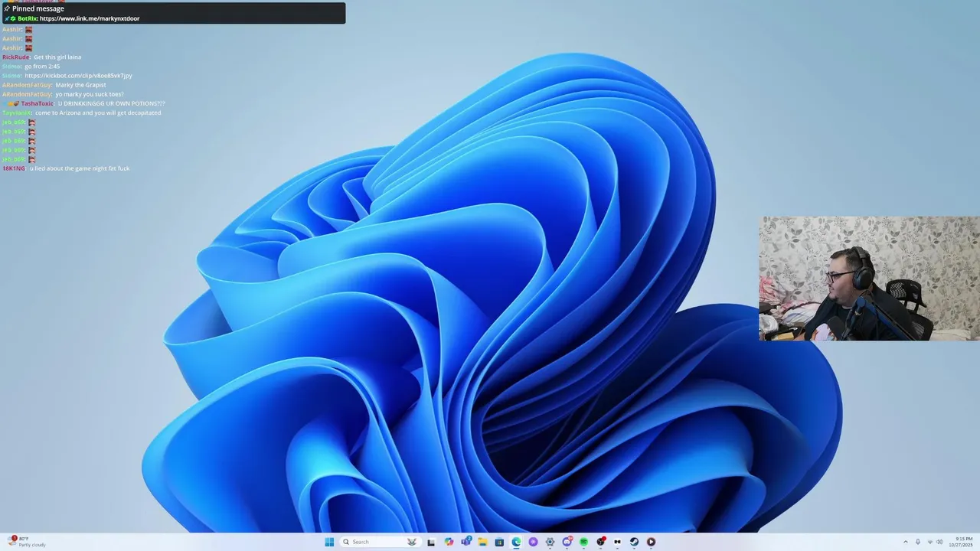Click the chat message 'go from 2:45'
980x551 pixels.
point(42,67)
